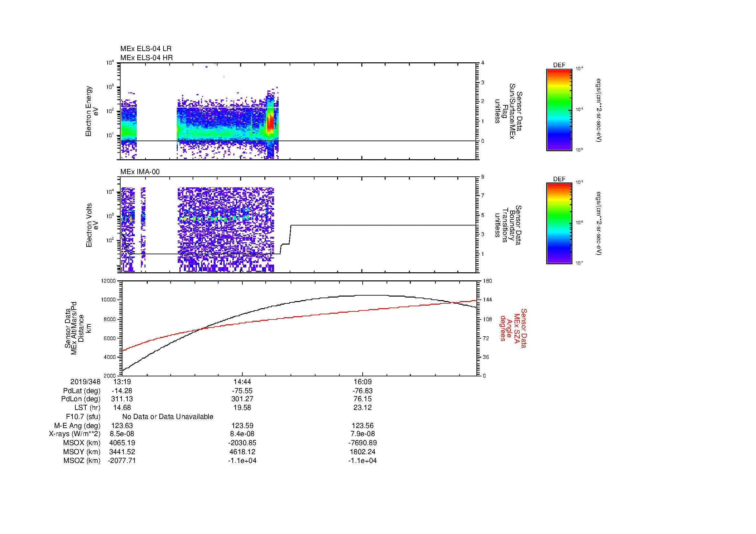Click the PdLat value '-14.28'
This screenshot has width=756, height=534.
coord(122,391)
